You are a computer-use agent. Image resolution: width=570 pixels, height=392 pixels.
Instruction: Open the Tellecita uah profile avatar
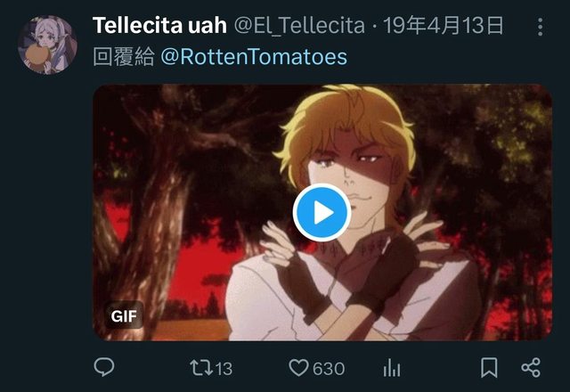[x=47, y=45]
